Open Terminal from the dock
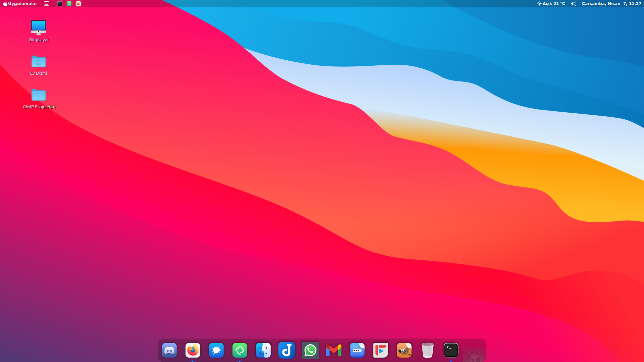 click(x=451, y=350)
